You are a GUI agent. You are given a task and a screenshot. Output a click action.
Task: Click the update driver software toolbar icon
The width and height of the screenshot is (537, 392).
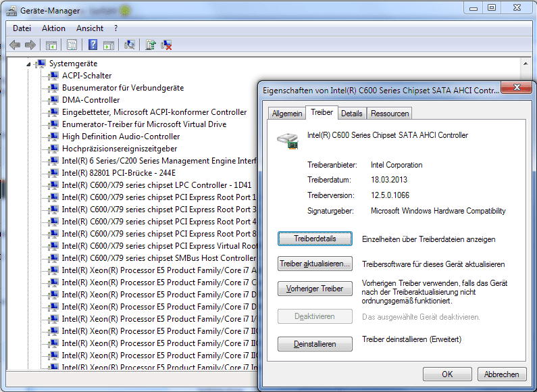point(151,45)
